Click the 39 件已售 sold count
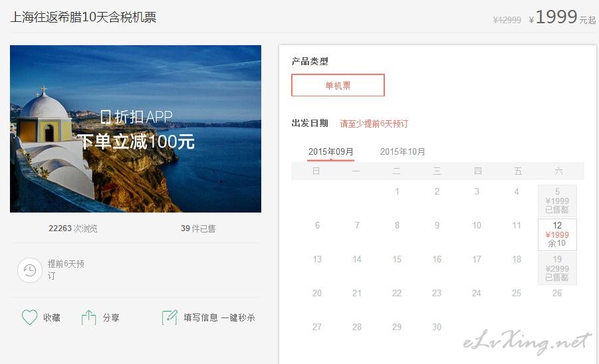 [198, 228]
